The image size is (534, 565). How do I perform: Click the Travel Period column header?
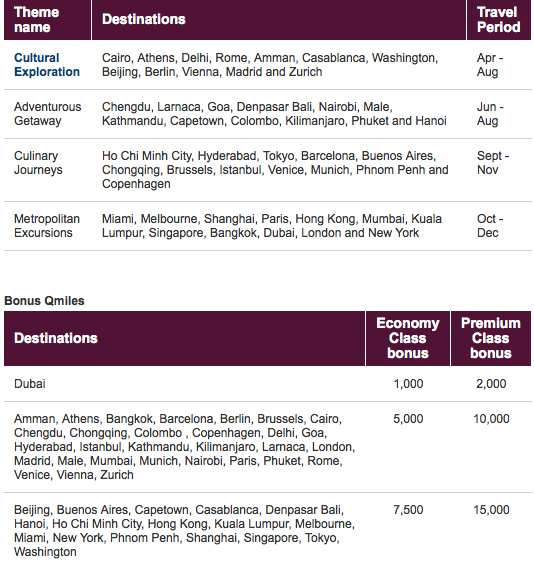click(x=499, y=19)
